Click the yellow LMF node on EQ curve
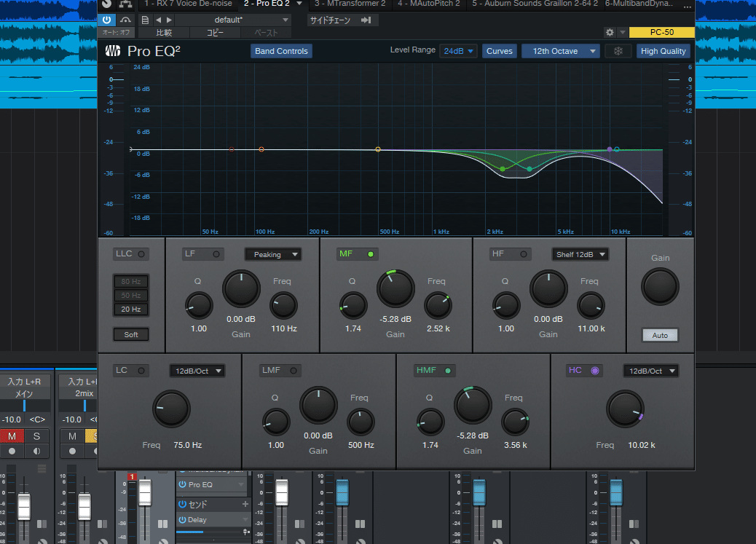Screen dimensions: 756x544 pos(378,149)
